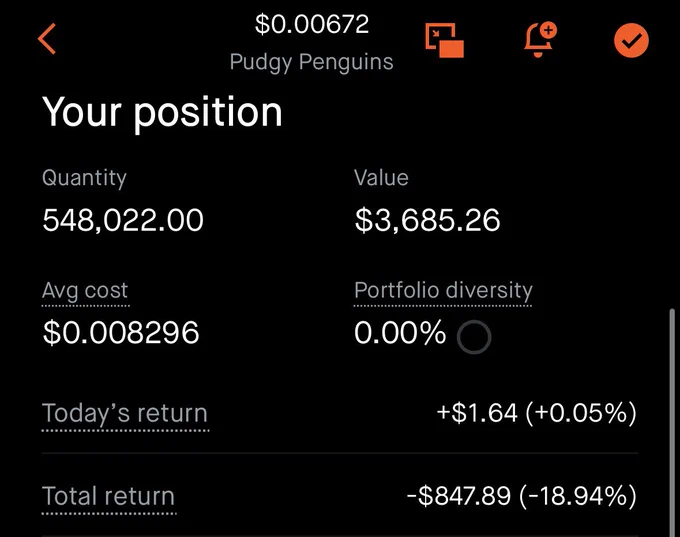Add a price alert with bell icon
The image size is (680, 537).
540,39
